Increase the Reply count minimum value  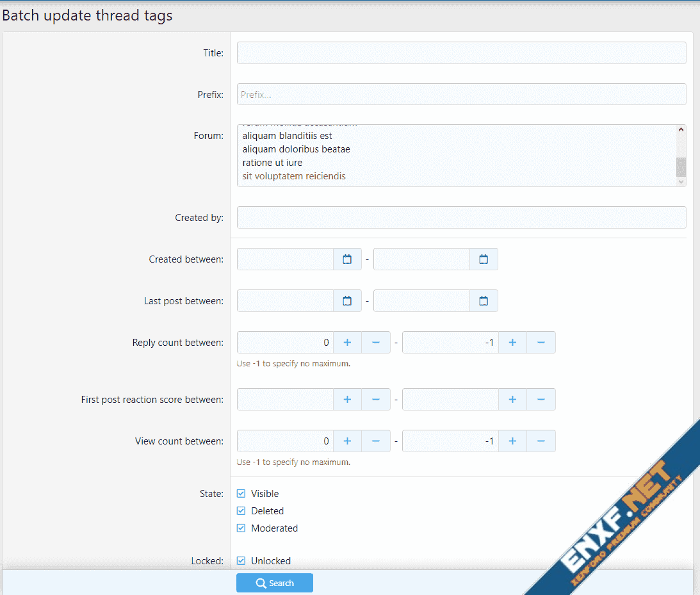point(347,343)
